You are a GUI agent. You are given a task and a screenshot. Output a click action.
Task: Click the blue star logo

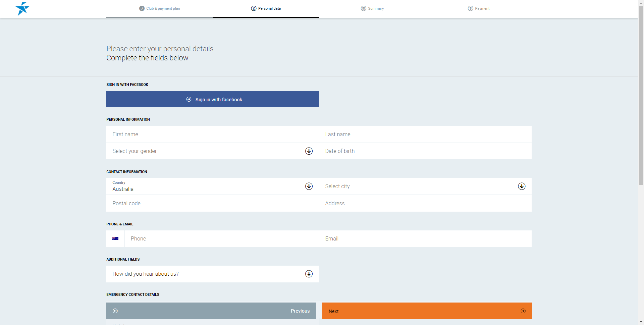click(x=22, y=9)
